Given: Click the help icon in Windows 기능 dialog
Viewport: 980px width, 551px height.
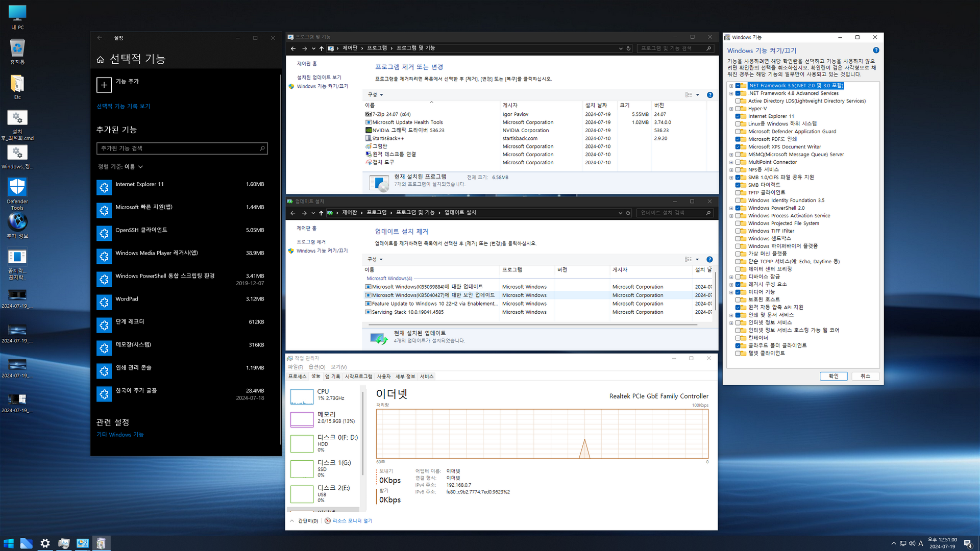Looking at the screenshot, I should pyautogui.click(x=876, y=51).
